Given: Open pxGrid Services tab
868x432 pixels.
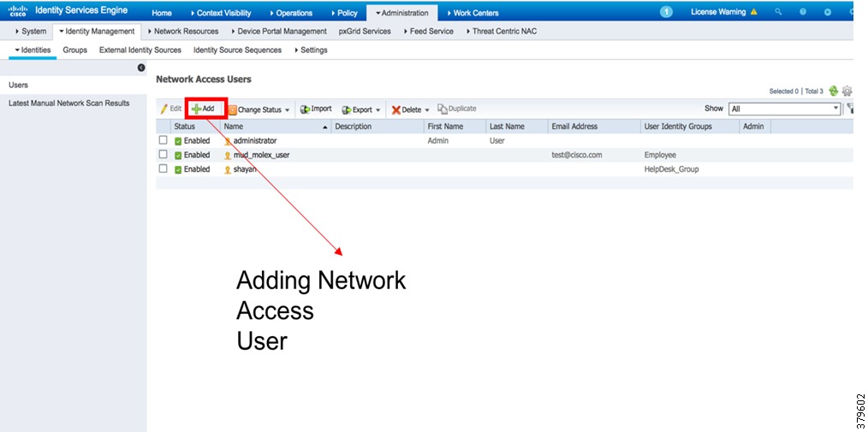Looking at the screenshot, I should pos(365,32).
